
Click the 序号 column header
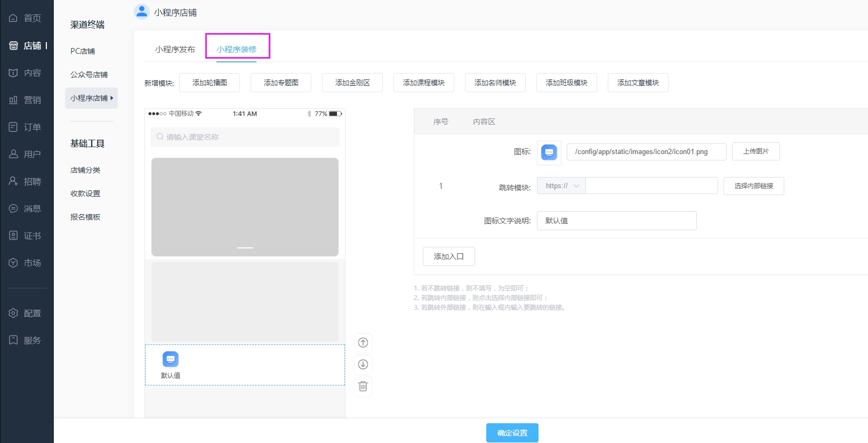(441, 122)
